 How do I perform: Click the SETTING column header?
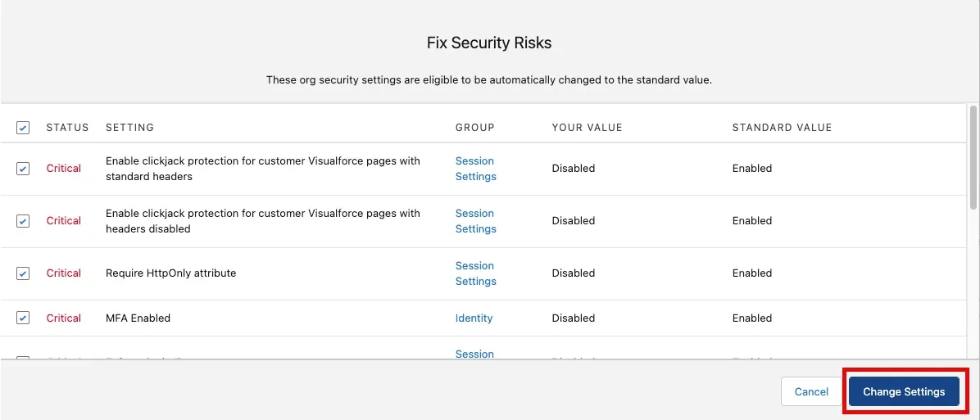130,128
